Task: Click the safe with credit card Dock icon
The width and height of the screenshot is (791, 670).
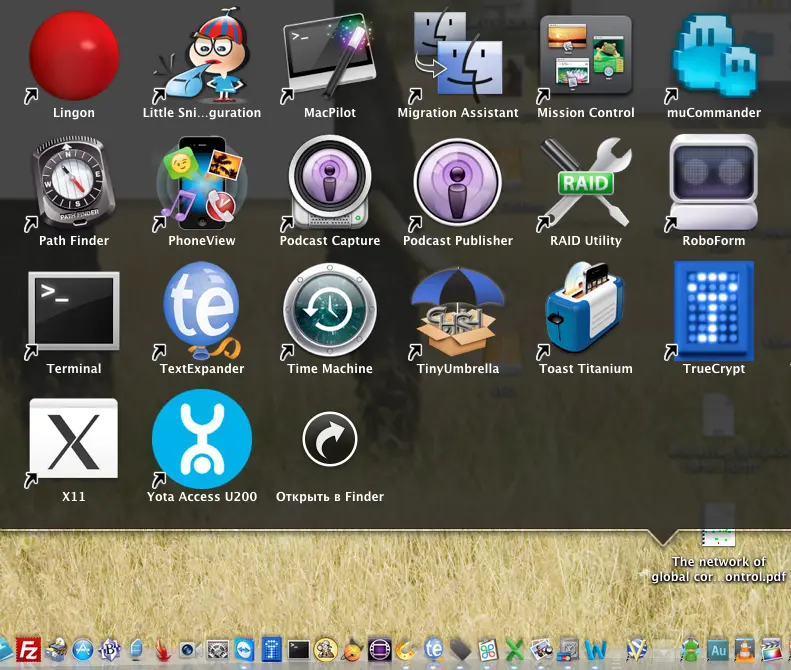Action: (569, 650)
